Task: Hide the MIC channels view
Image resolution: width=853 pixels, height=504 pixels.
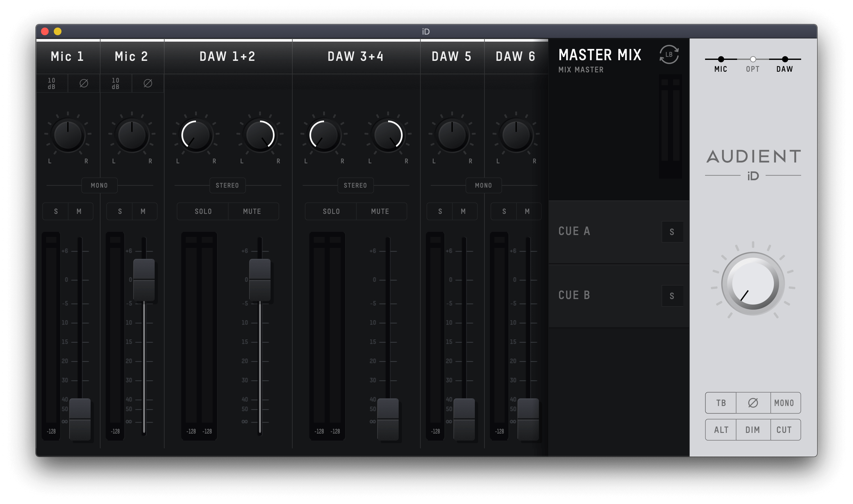Action: click(x=720, y=60)
